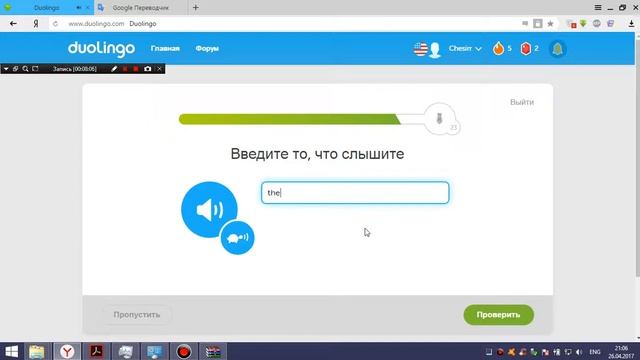Check the answer with Проверить button

(498, 315)
